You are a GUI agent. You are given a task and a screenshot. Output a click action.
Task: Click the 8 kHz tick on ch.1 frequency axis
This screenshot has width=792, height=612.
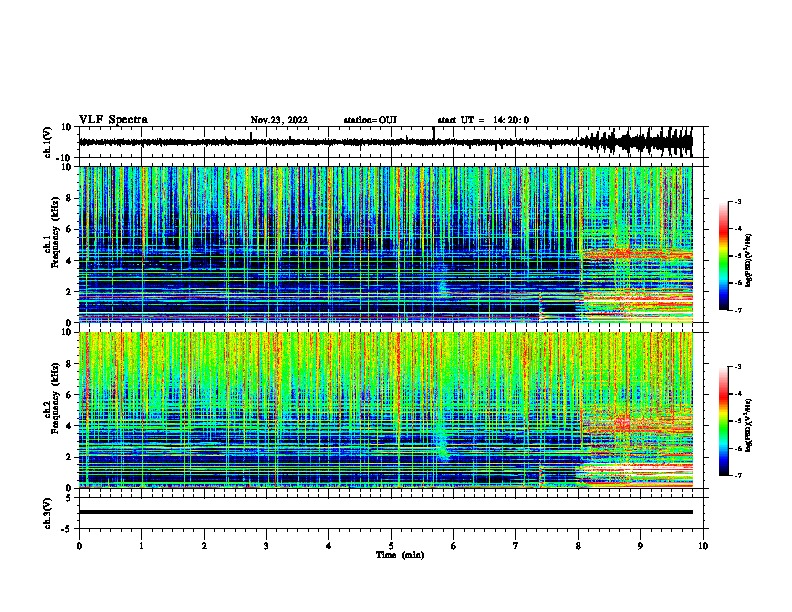(x=69, y=198)
